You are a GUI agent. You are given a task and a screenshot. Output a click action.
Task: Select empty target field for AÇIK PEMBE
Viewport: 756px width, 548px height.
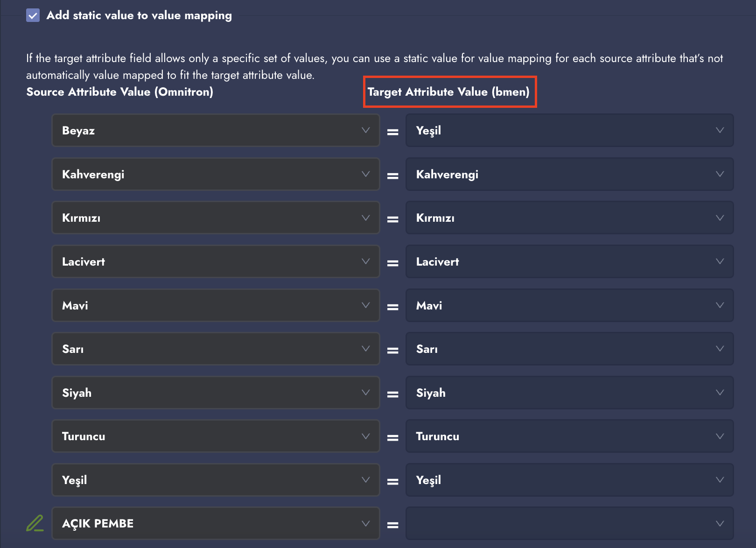tap(569, 523)
